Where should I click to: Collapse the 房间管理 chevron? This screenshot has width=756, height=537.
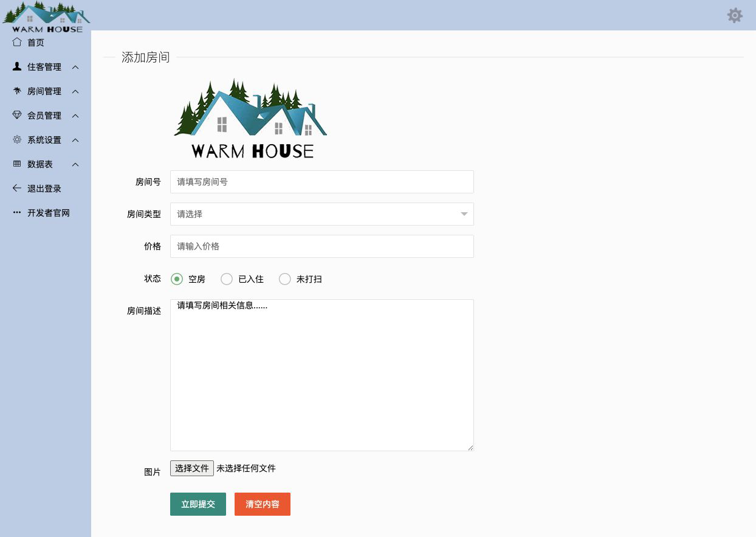(75, 91)
